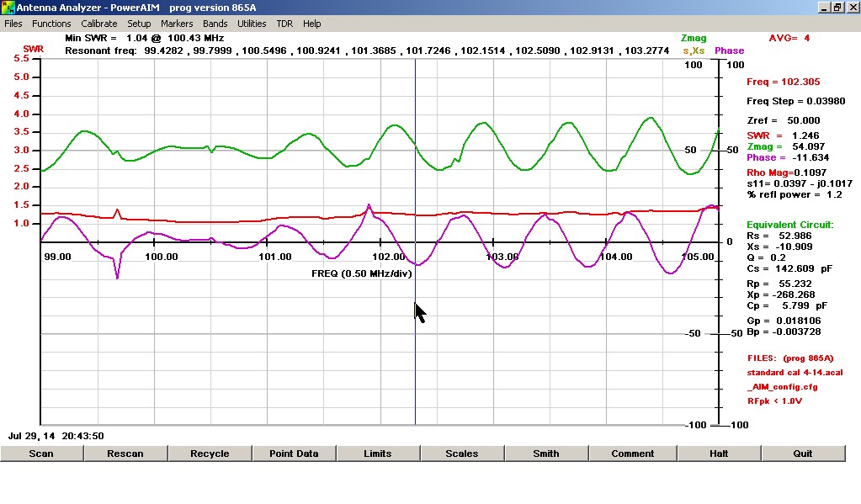Open the Scales button
The height and width of the screenshot is (504, 861).
pos(462,454)
